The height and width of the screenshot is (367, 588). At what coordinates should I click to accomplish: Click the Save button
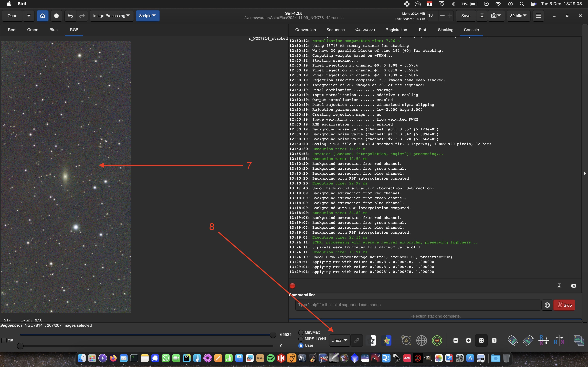466,16
